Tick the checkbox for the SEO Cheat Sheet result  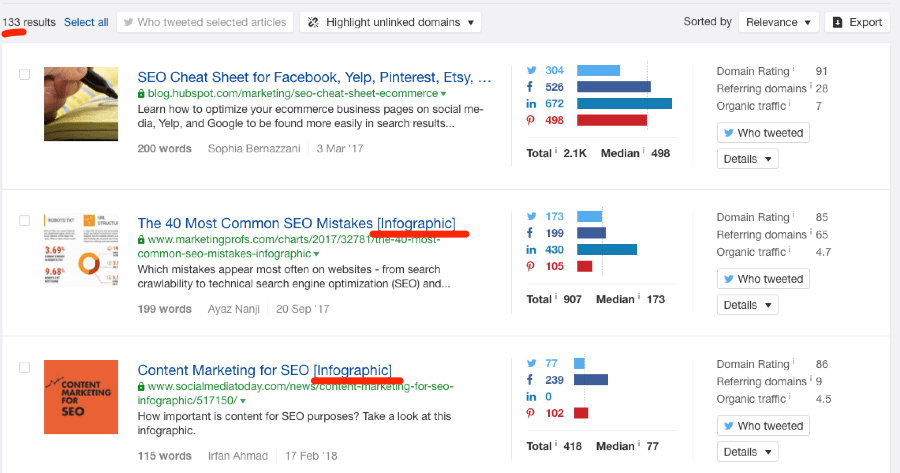click(24, 75)
